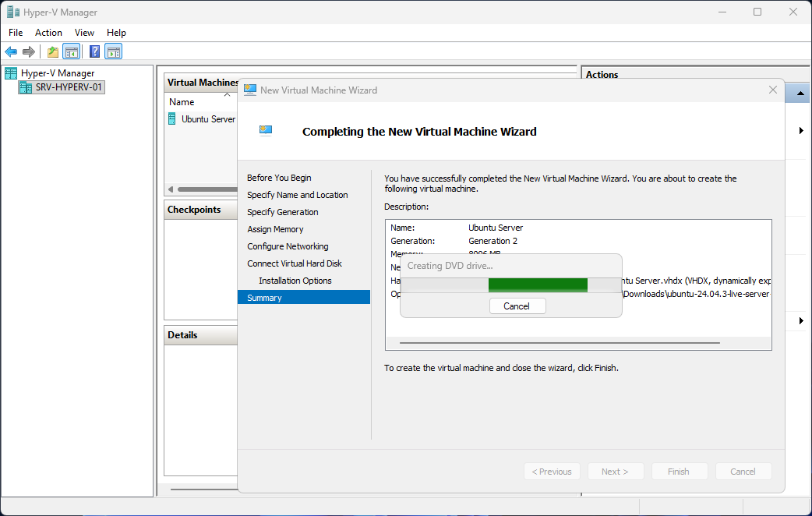Toggle the Show/Hide Action Pane icon
This screenshot has width=812, height=516.
(x=114, y=52)
